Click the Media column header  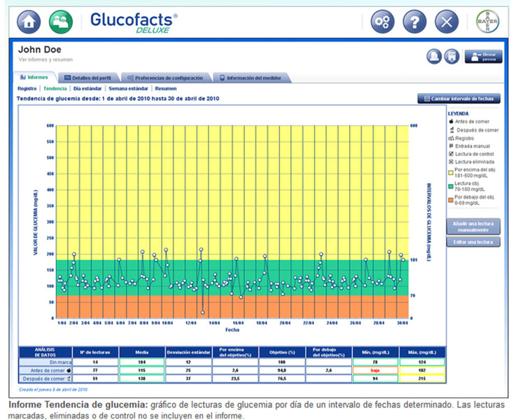tap(141, 352)
